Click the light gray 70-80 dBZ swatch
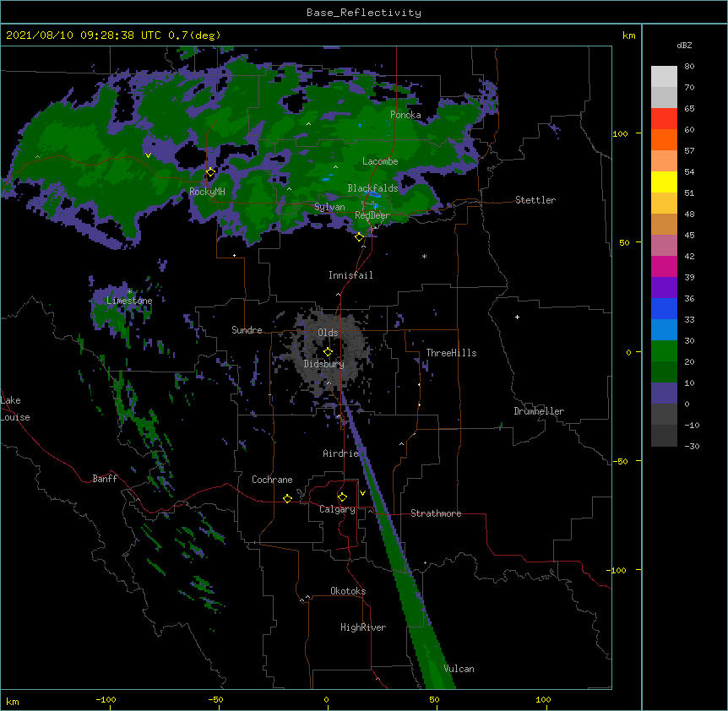Viewport: 728px width, 711px height. click(x=664, y=77)
